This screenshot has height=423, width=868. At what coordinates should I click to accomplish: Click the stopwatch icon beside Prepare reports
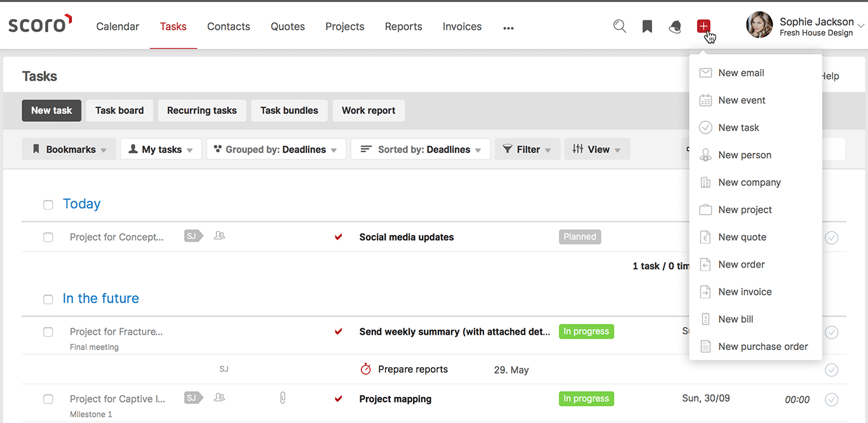coord(365,369)
